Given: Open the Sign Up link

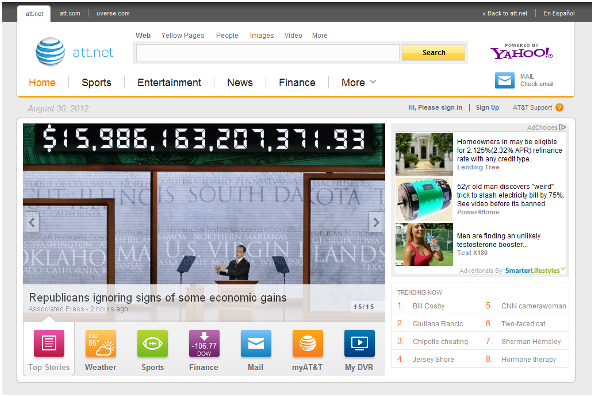Looking at the screenshot, I should click(x=487, y=108).
